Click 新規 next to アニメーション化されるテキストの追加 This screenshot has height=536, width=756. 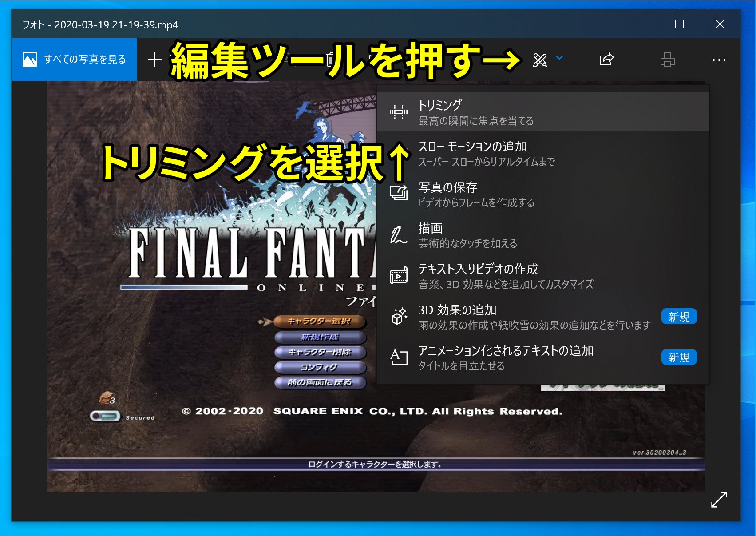679,357
